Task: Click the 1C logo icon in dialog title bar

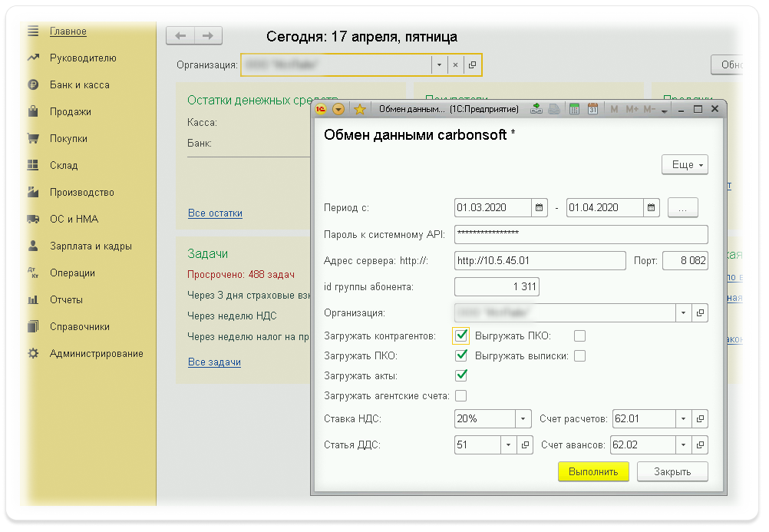Action: coord(321,109)
